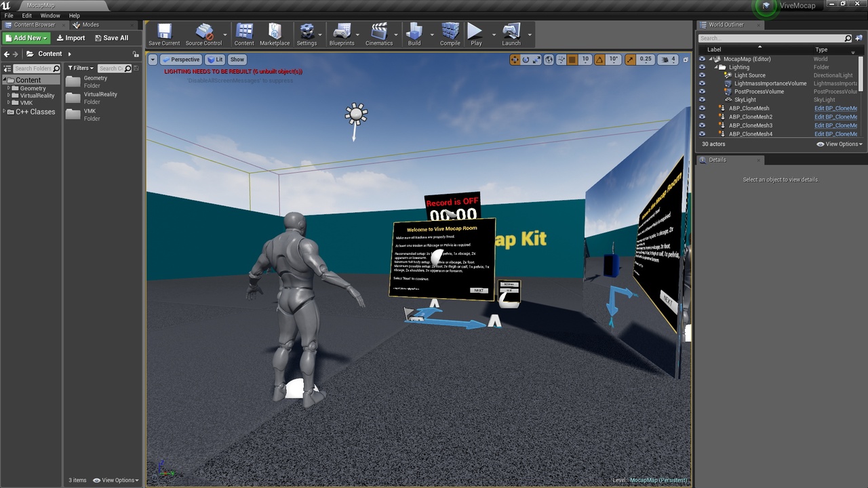Hide the SkyLight actor via eye icon

tap(702, 100)
